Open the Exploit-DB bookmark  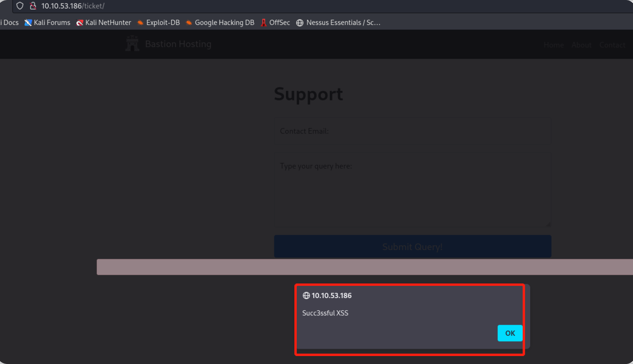coord(159,23)
